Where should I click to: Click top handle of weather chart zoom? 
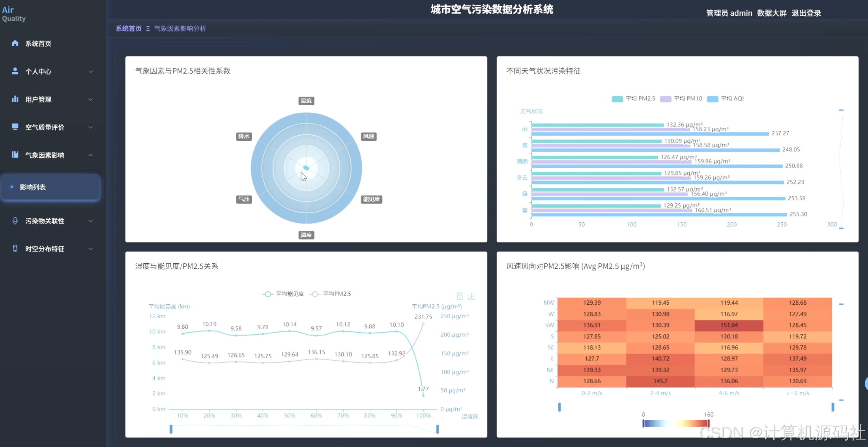pyautogui.click(x=841, y=110)
